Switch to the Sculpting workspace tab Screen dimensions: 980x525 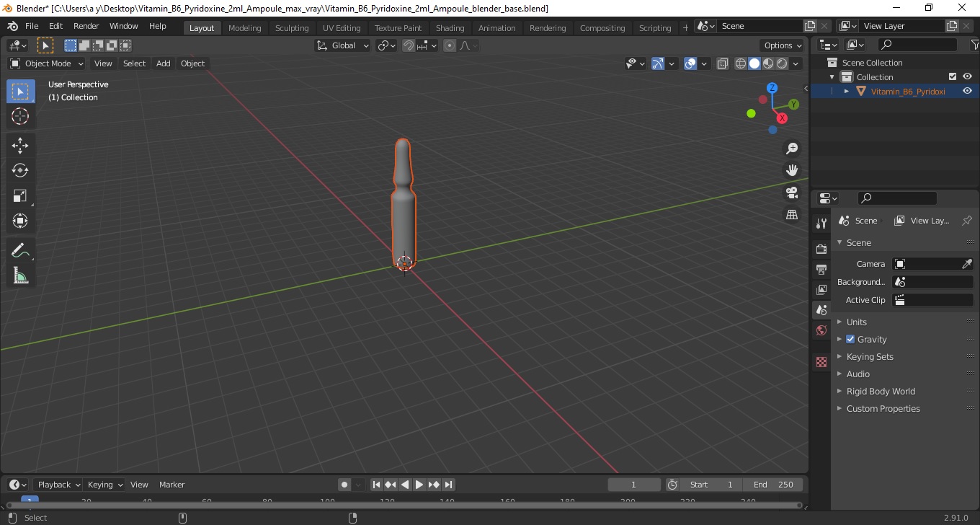click(x=292, y=28)
